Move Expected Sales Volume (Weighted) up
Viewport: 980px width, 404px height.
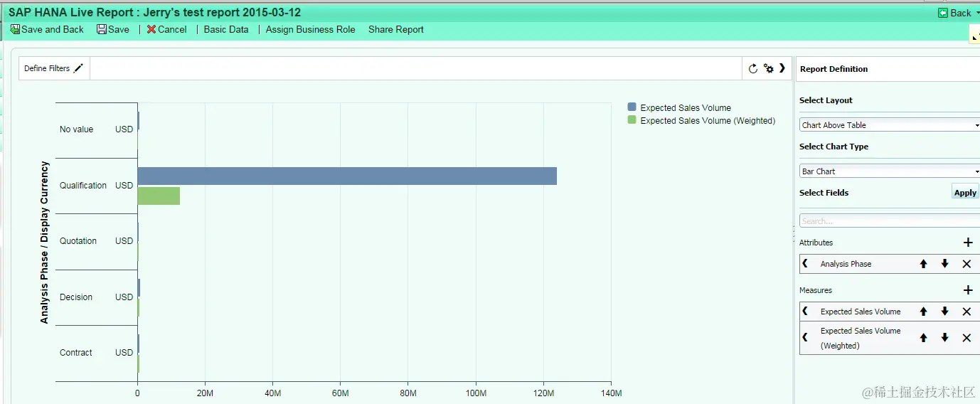923,338
